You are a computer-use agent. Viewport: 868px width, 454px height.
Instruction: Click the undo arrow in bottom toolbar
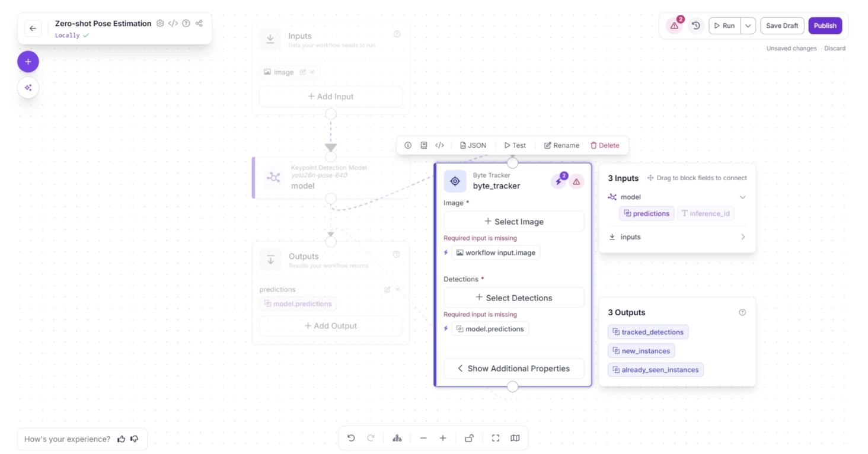coord(351,438)
